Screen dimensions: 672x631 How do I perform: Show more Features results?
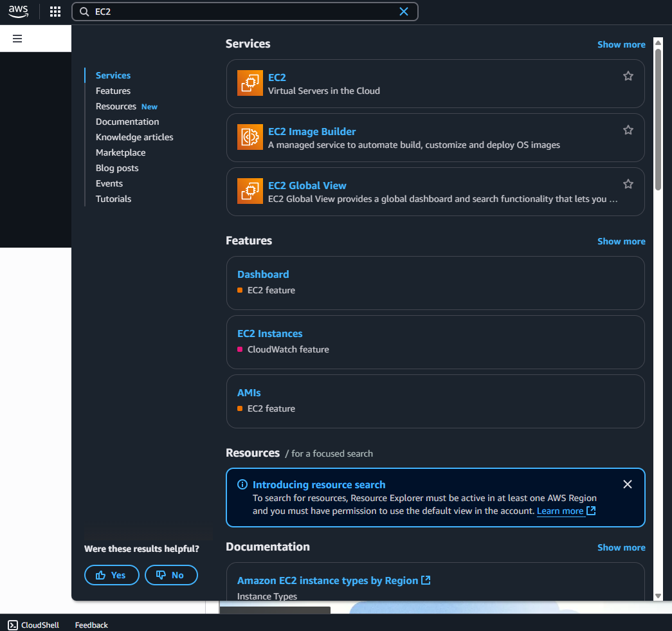pyautogui.click(x=621, y=241)
